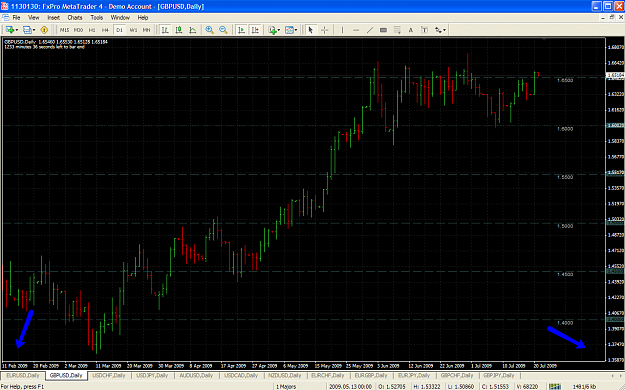Toggle Auto Scroll chart button
Viewport: 625px width, 390px height.
coord(241,30)
